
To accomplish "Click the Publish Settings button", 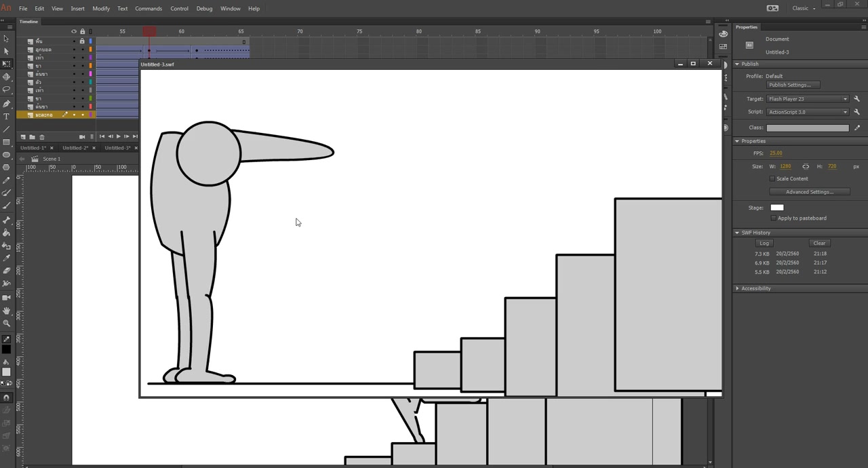I will (x=793, y=85).
